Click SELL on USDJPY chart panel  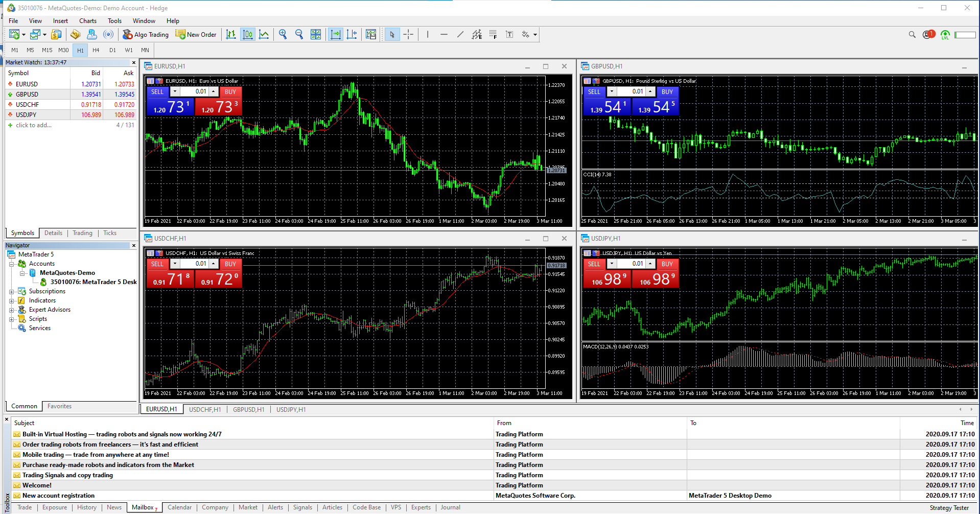tap(594, 264)
